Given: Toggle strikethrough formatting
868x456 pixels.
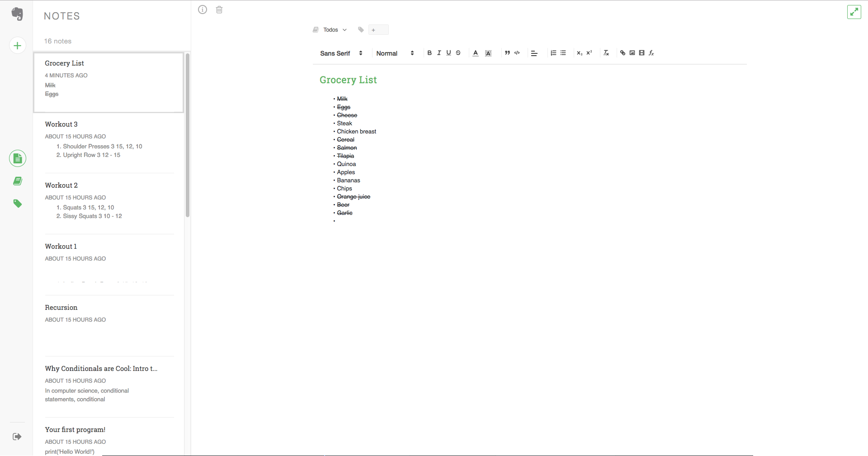Looking at the screenshot, I should 458,53.
